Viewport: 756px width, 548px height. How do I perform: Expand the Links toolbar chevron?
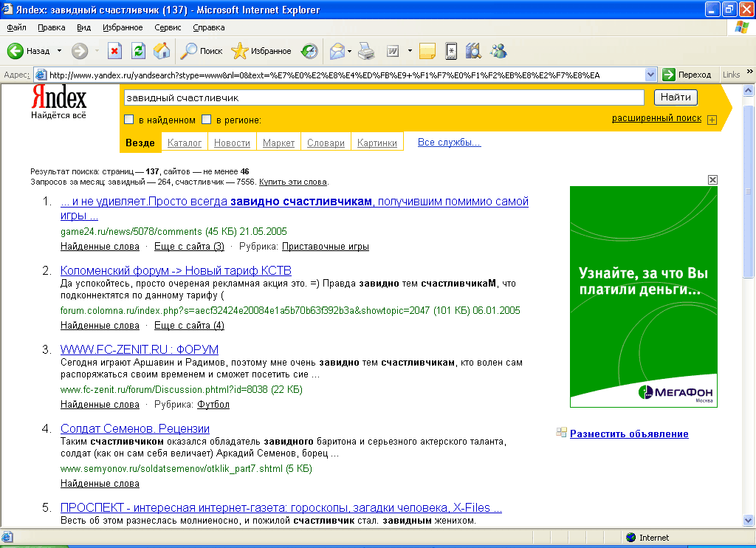[750, 72]
